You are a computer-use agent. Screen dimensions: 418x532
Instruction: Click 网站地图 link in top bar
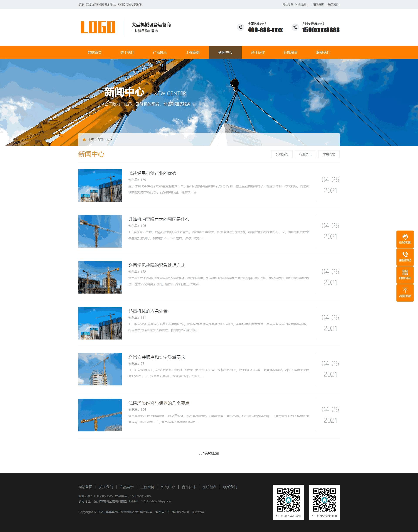(288, 4)
